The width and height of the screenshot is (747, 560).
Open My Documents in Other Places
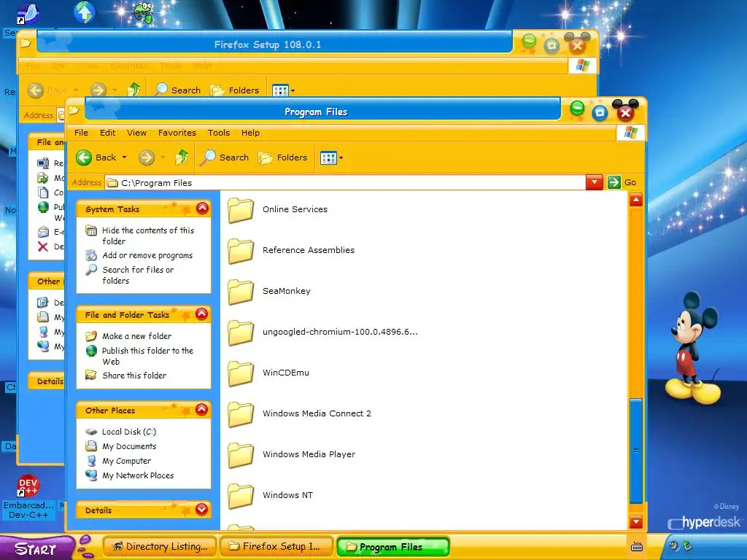pos(129,447)
